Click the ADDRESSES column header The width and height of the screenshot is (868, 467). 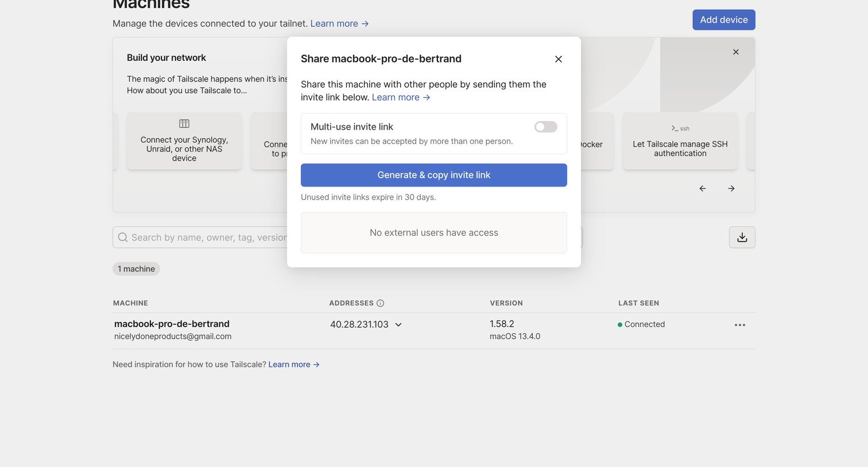351,303
